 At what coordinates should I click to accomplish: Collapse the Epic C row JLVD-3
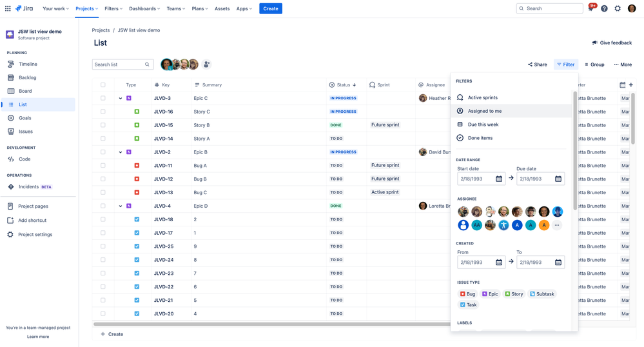click(121, 98)
